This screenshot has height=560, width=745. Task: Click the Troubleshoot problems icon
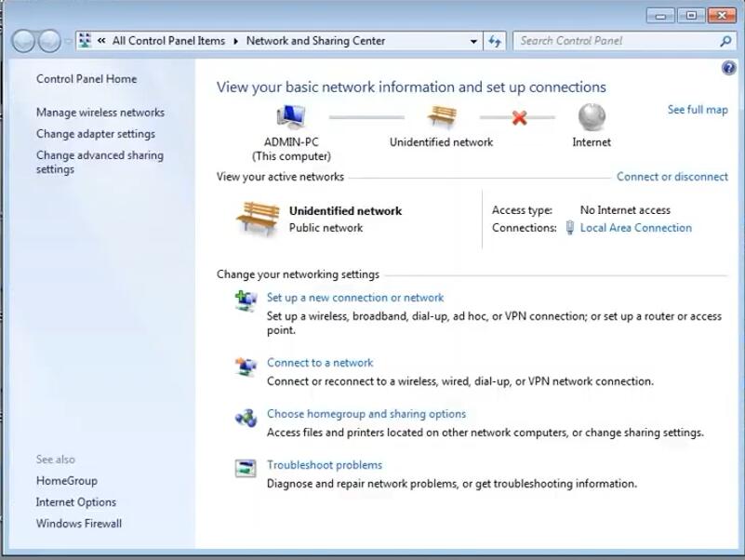point(246,468)
